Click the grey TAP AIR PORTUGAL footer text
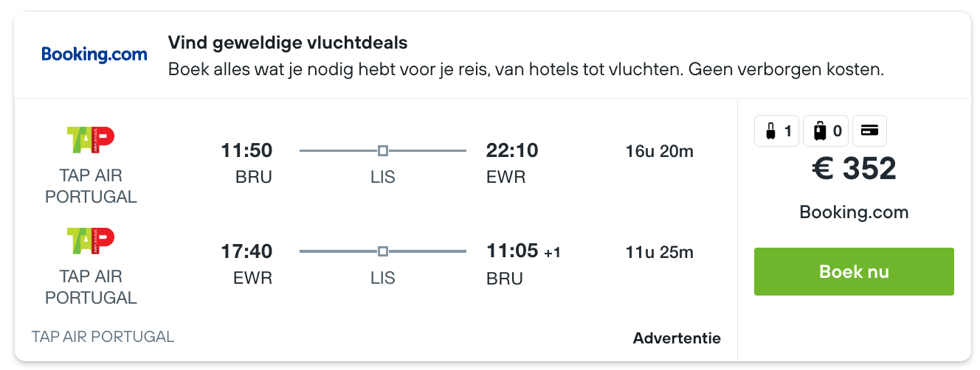 (103, 337)
